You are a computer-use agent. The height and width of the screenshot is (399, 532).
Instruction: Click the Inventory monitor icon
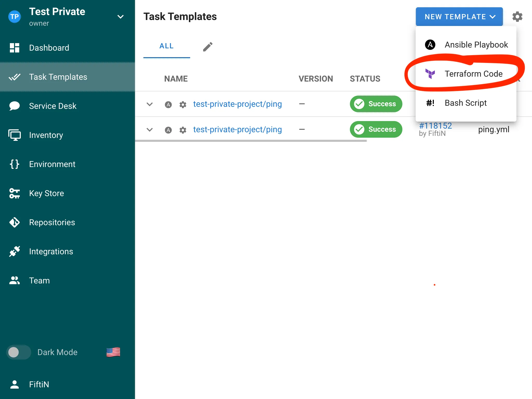[15, 135]
